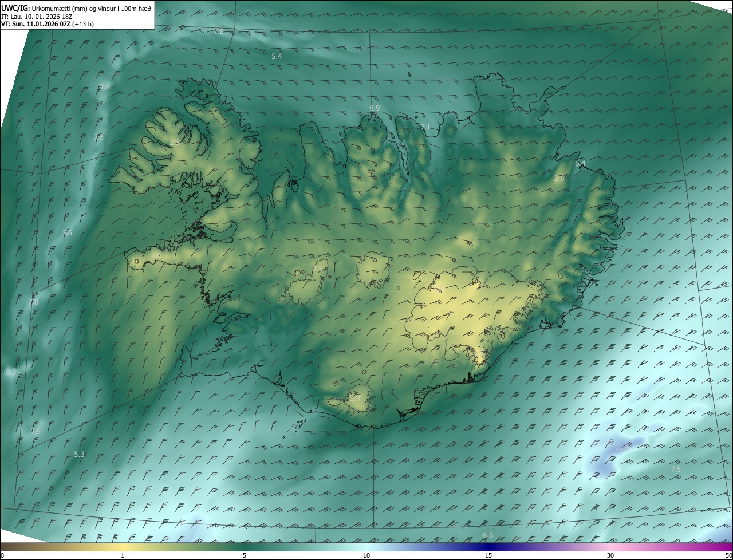733x560 pixels.
Task: Click the '5' tick on the color scale
Action: [x=245, y=555]
